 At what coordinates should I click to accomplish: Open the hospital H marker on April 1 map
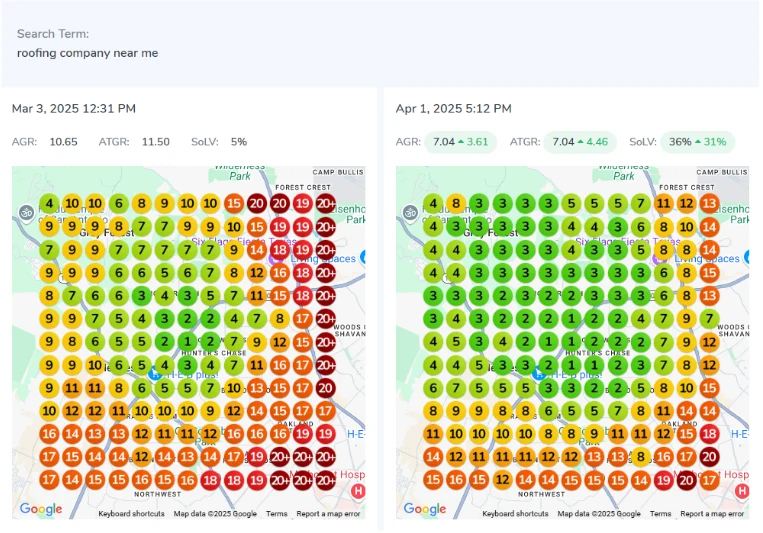742,491
